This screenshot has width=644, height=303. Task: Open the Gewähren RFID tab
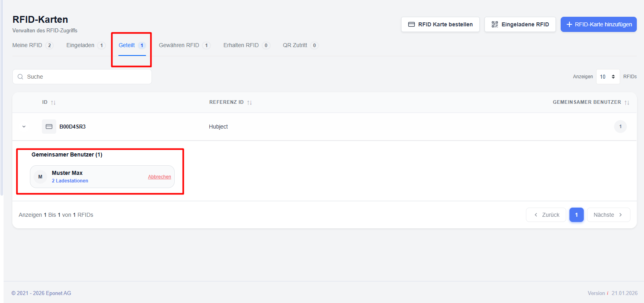(x=184, y=45)
